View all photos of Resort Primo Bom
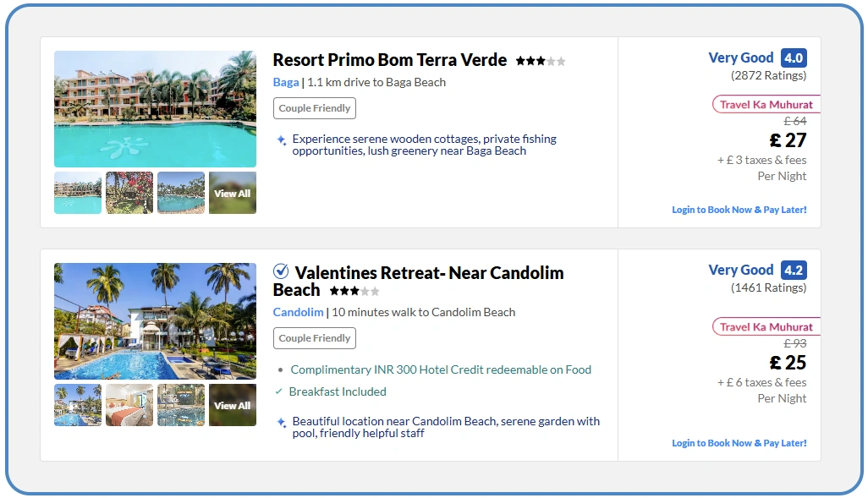 pos(232,194)
